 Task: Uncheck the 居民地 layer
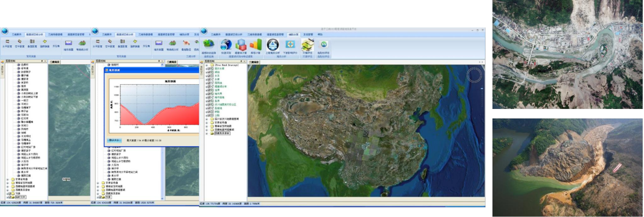coord(209,83)
